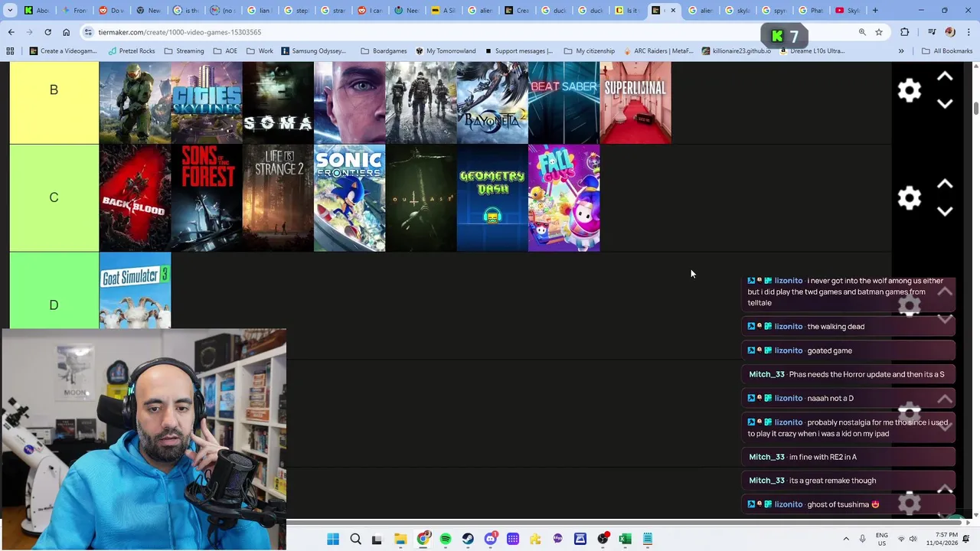
Task: Open browser extensions puzzle menu
Action: click(905, 32)
